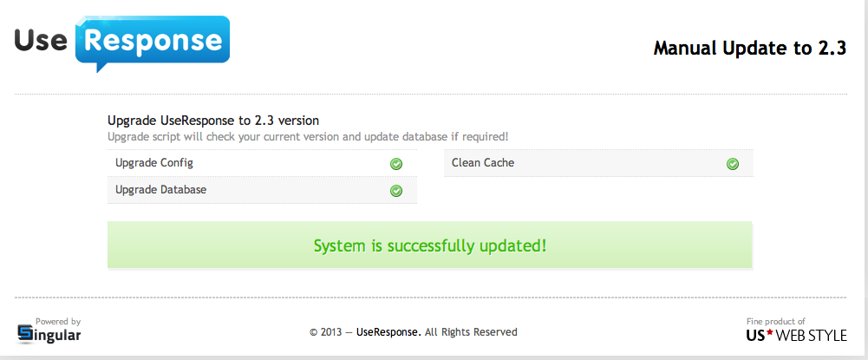Click the blue Response speech bubble
Image resolution: width=868 pixels, height=360 pixels.
tap(153, 41)
